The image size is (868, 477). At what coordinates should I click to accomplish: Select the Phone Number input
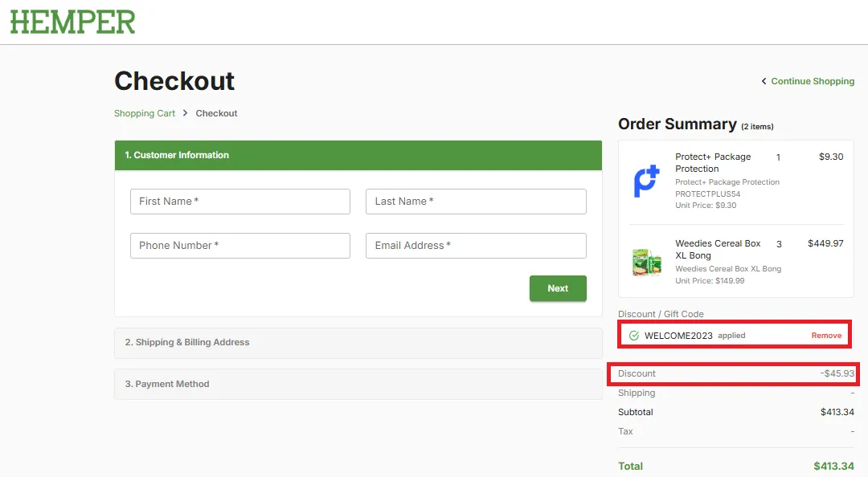tap(240, 246)
